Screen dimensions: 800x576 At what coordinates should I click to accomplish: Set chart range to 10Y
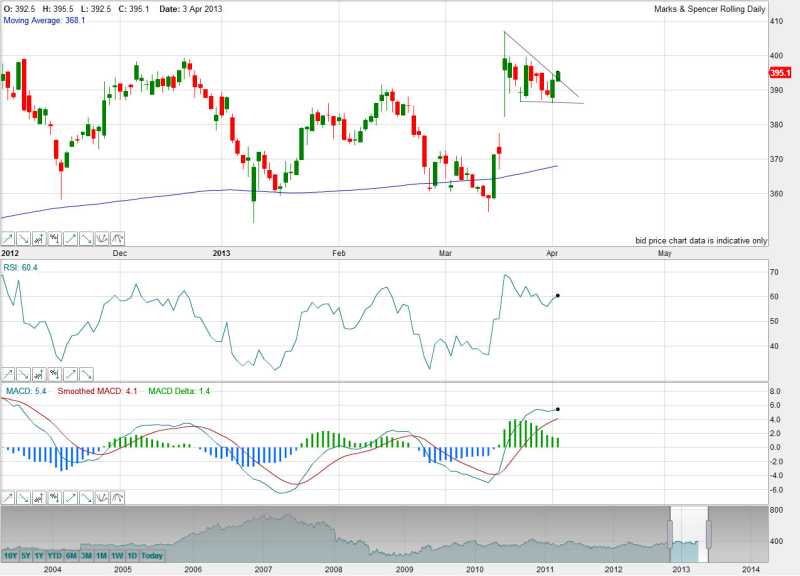[10, 555]
